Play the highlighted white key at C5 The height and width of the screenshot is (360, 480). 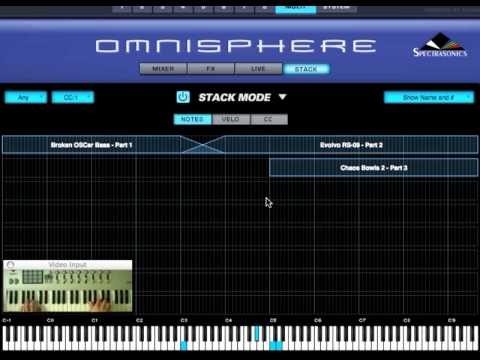coord(273,345)
